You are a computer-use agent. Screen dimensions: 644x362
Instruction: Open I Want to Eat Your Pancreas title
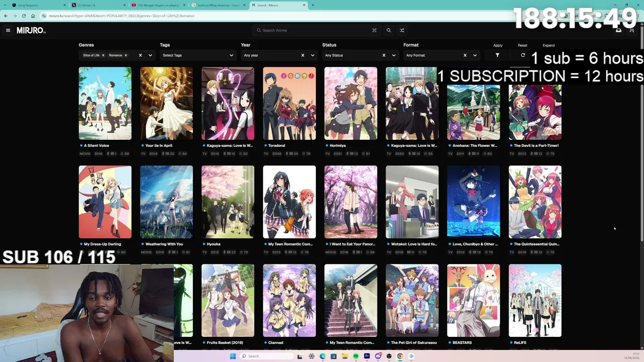click(353, 244)
